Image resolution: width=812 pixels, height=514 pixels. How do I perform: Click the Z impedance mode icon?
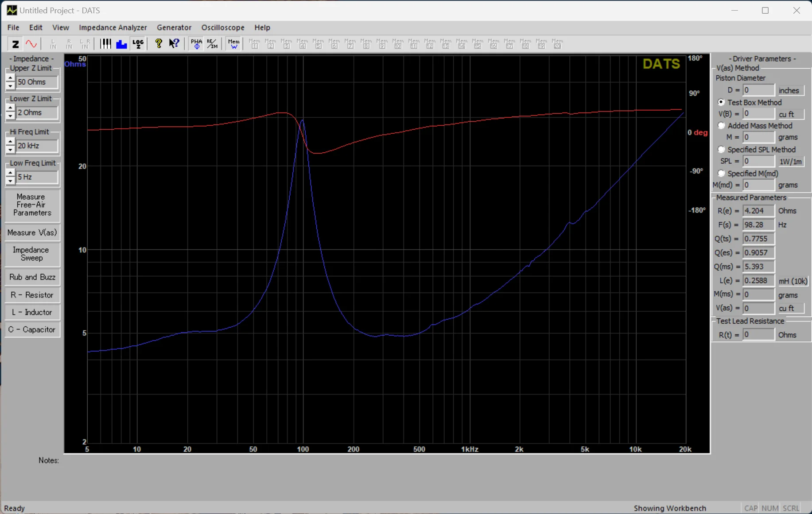(x=15, y=44)
